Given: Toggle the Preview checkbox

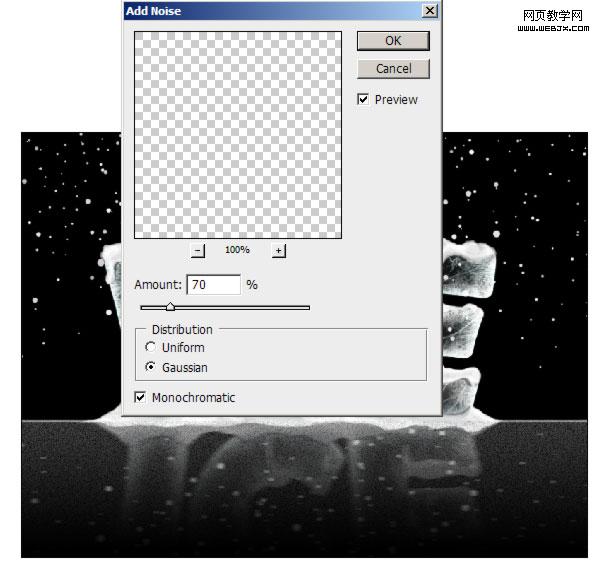Looking at the screenshot, I should click(363, 99).
